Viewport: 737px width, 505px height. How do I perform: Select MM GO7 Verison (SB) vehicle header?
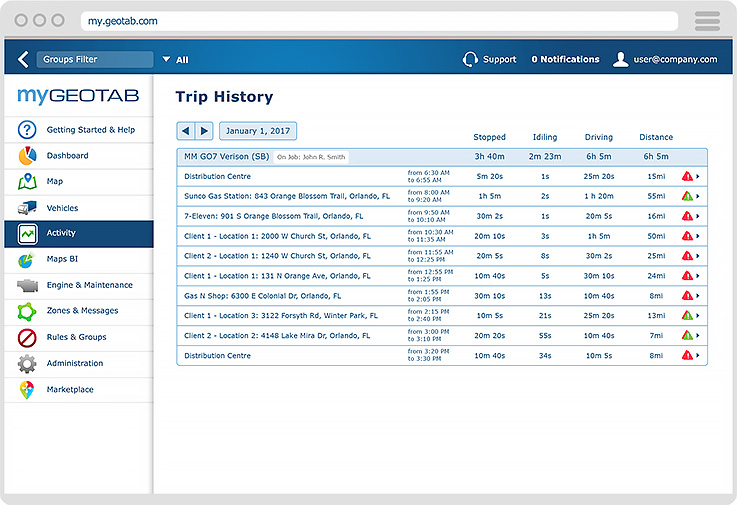(227, 157)
